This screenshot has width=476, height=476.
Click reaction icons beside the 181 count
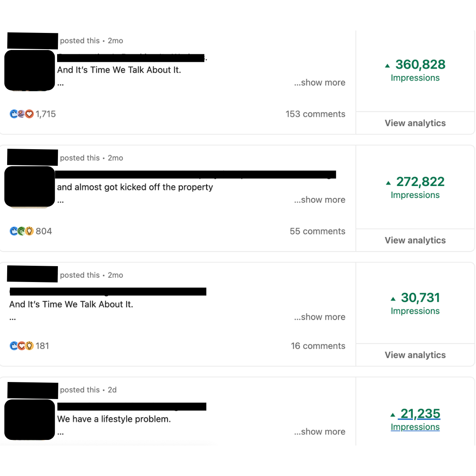click(21, 346)
